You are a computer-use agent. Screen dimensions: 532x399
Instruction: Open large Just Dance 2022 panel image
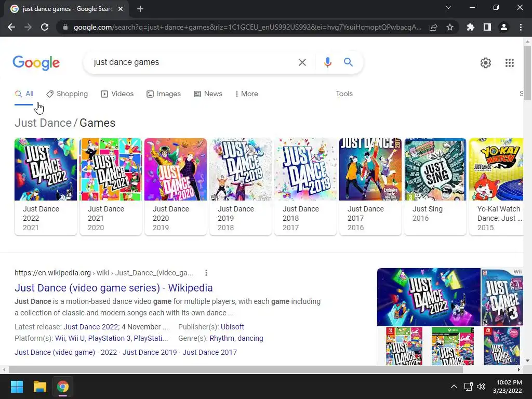click(x=429, y=297)
